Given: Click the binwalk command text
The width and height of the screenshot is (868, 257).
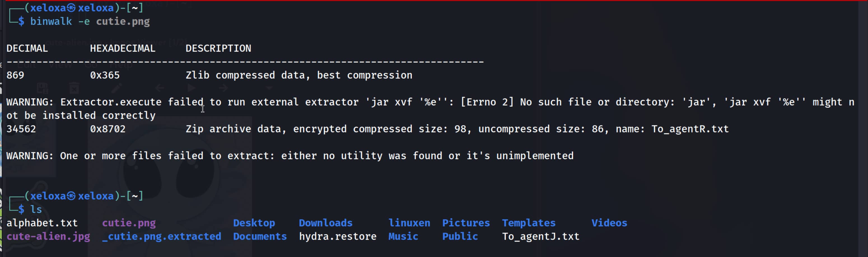Looking at the screenshot, I should click(x=51, y=22).
